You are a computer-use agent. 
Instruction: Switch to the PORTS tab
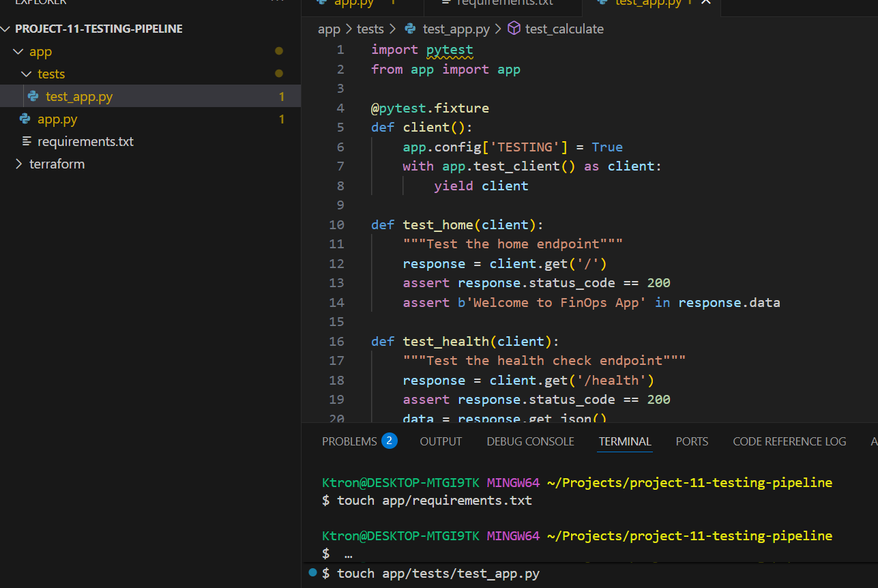pos(692,441)
